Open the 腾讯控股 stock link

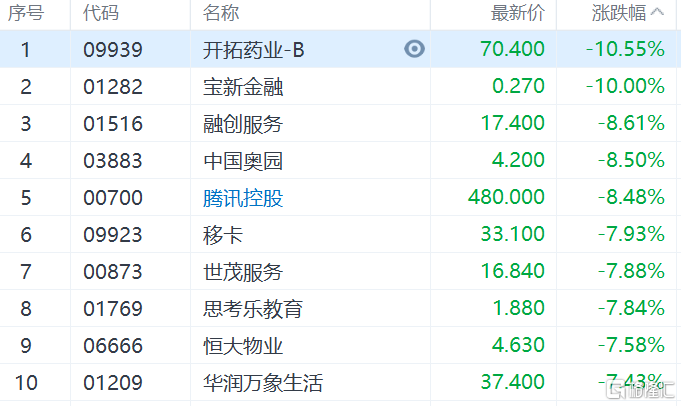coord(243,198)
